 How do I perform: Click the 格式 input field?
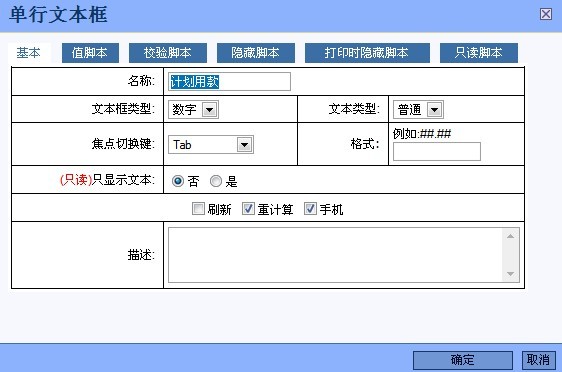coord(437,152)
